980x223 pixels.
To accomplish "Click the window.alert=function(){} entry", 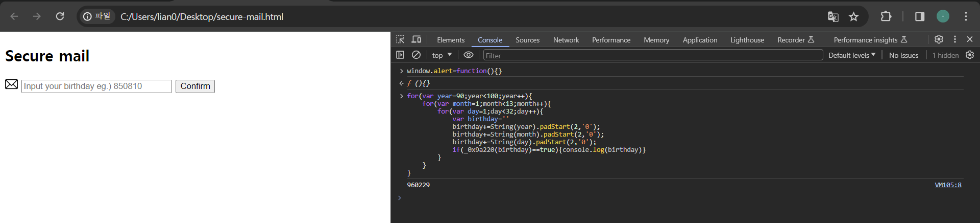I will (454, 71).
